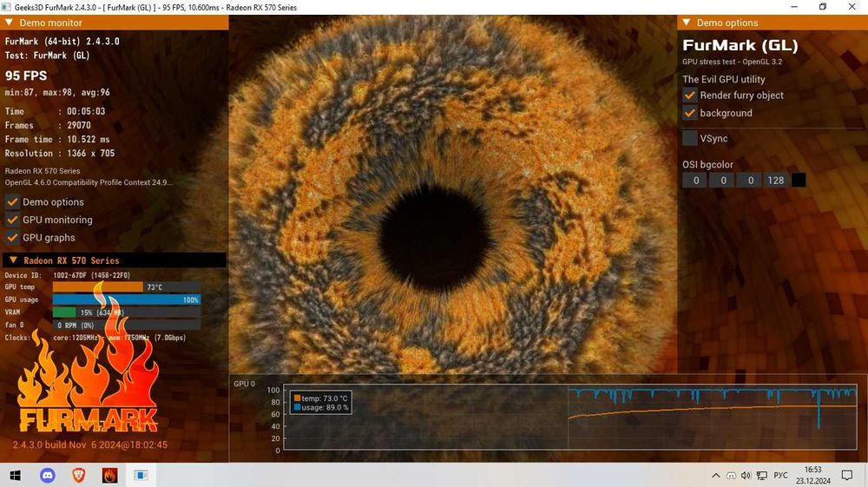Uncheck the Demo options checkbox

click(12, 202)
